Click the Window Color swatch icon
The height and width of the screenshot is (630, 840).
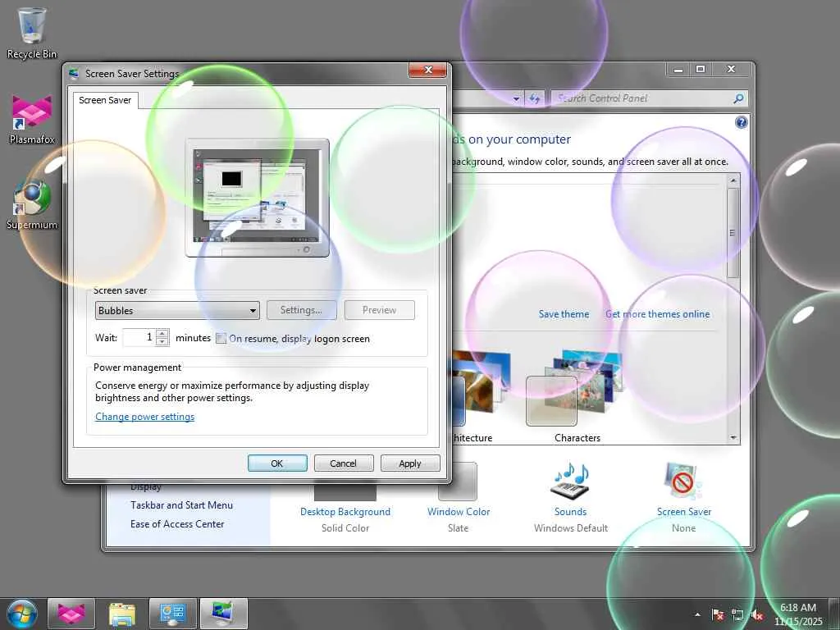458,482
